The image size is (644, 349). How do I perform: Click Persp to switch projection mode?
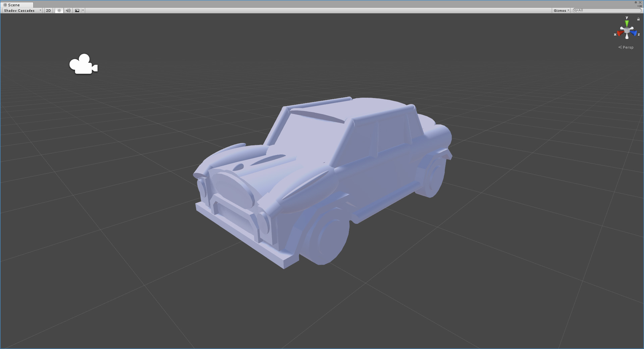pyautogui.click(x=628, y=47)
